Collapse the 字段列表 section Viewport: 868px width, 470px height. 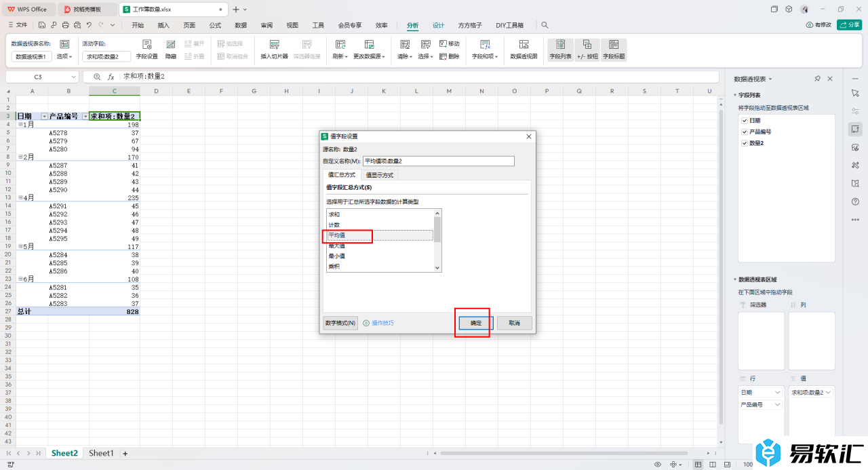pyautogui.click(x=735, y=96)
